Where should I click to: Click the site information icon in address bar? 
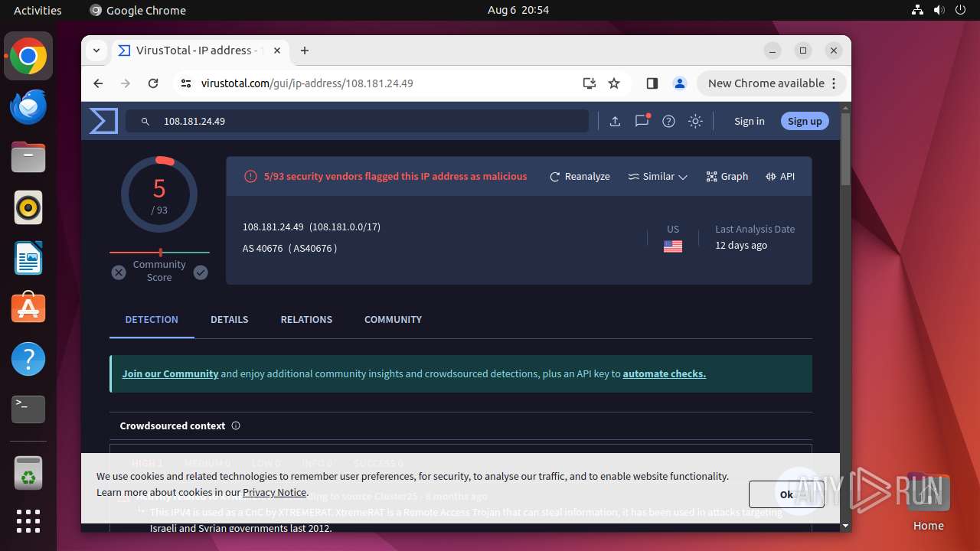[186, 83]
